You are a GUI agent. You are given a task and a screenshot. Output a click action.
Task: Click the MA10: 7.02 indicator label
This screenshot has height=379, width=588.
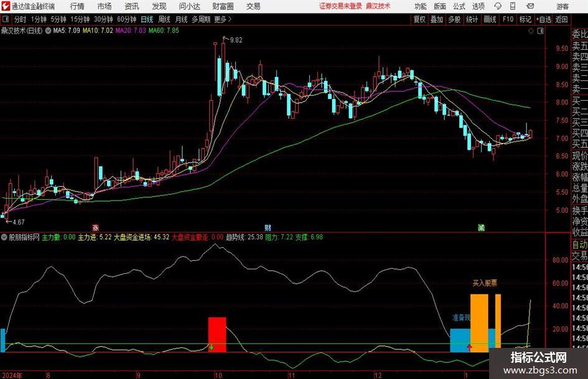point(98,30)
